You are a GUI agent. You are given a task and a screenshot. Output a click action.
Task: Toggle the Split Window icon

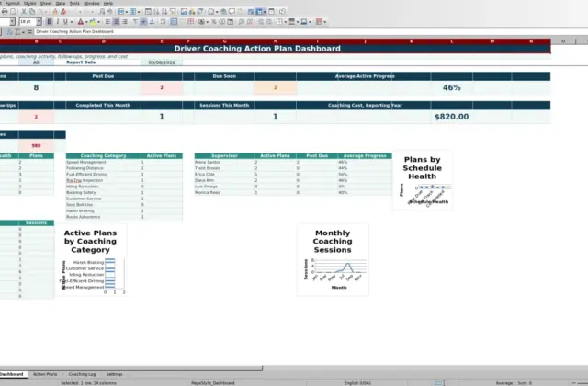(x=272, y=12)
